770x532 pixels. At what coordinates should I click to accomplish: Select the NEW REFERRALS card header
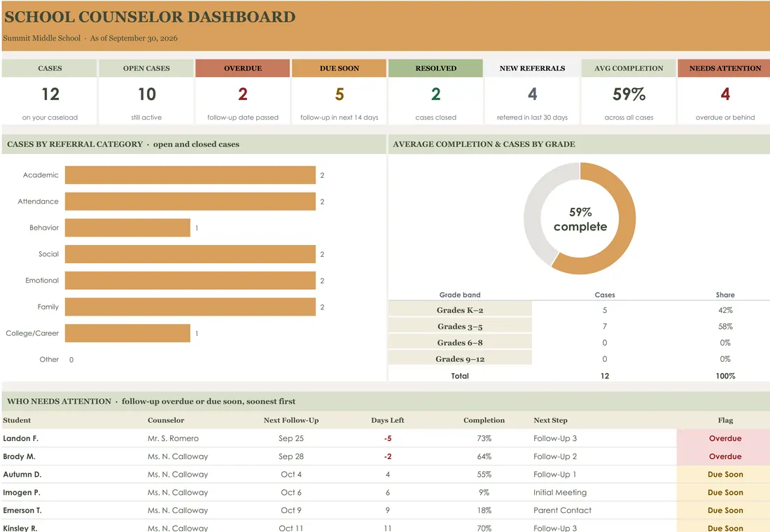click(532, 69)
